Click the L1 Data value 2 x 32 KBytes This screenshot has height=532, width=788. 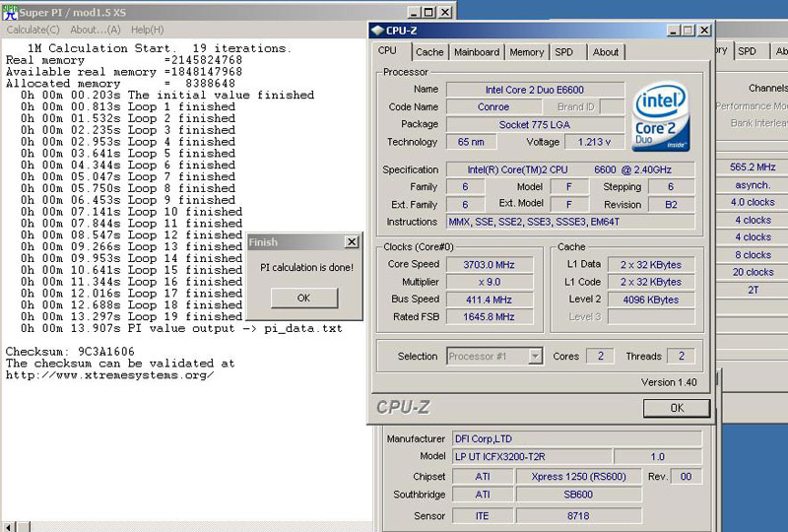(651, 265)
